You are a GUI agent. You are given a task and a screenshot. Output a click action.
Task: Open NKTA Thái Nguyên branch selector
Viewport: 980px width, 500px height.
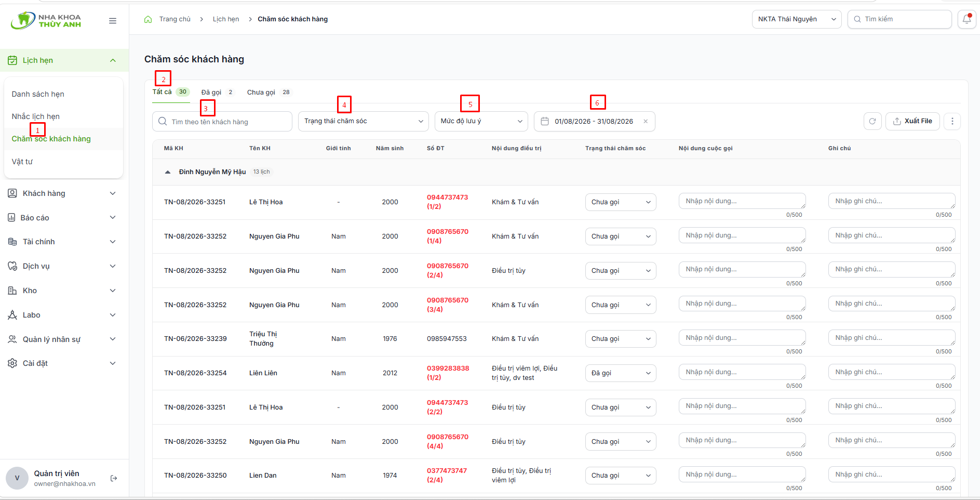[796, 19]
